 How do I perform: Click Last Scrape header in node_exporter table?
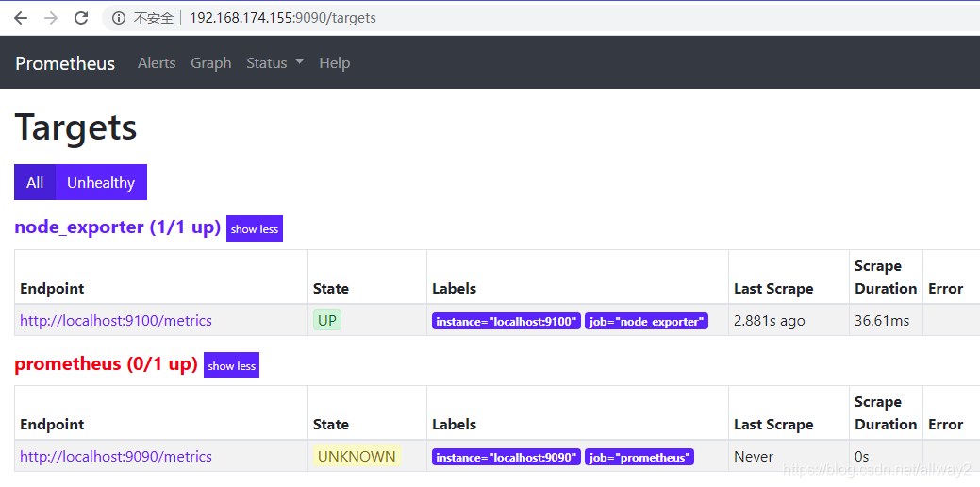point(773,289)
